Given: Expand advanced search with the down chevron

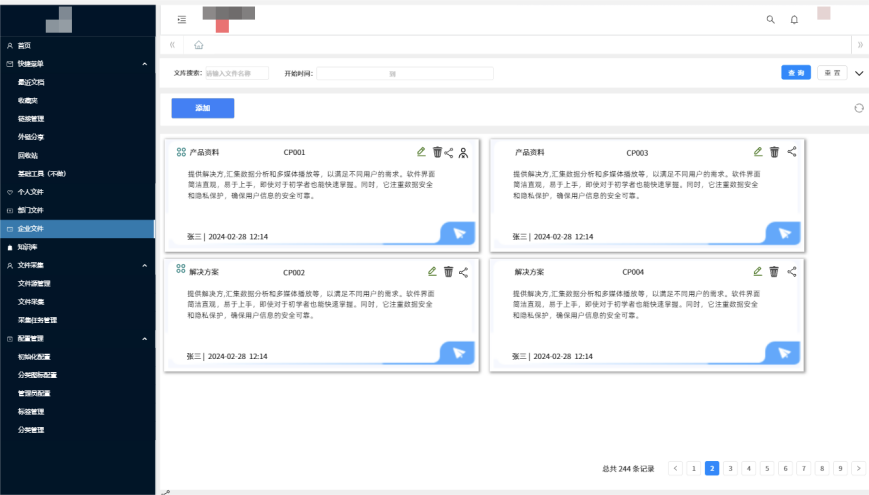Looking at the screenshot, I should coord(858,73).
